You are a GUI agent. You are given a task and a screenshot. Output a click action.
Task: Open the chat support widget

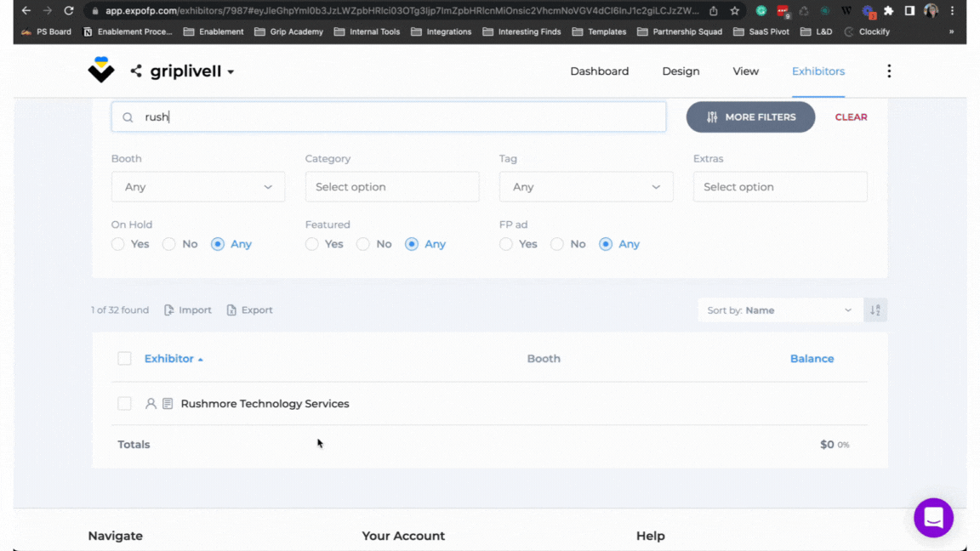(x=933, y=517)
